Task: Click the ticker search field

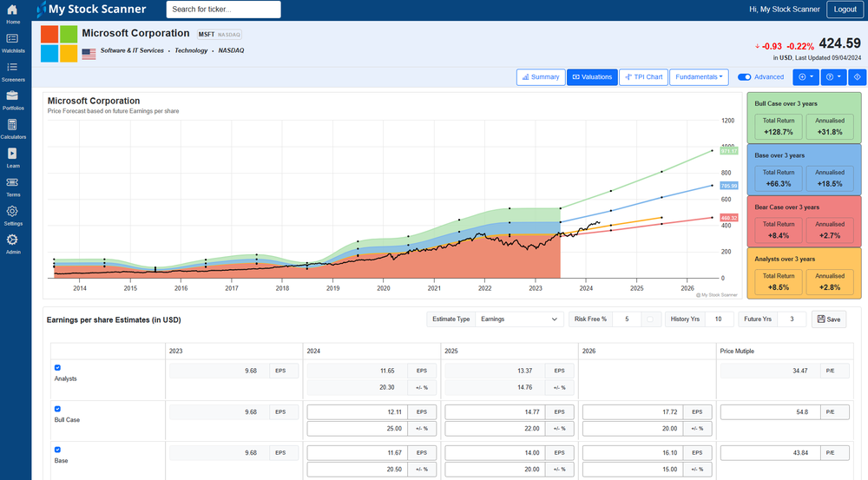Action: tap(223, 10)
